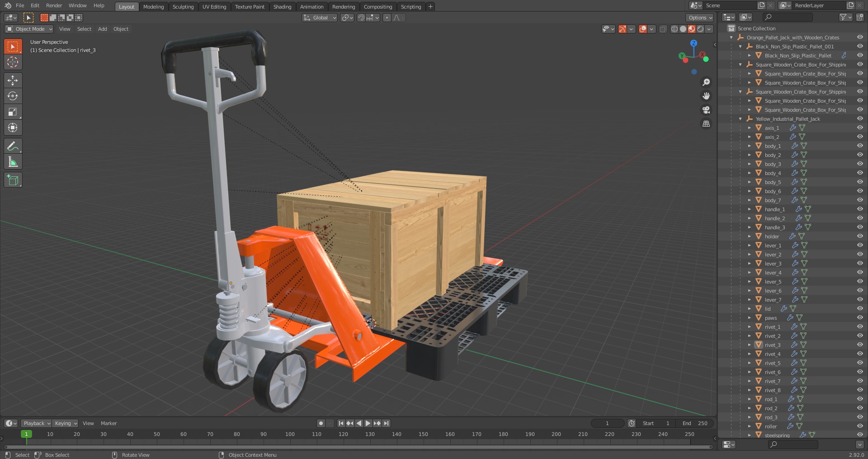Toggle auto keying record button

click(x=321, y=423)
